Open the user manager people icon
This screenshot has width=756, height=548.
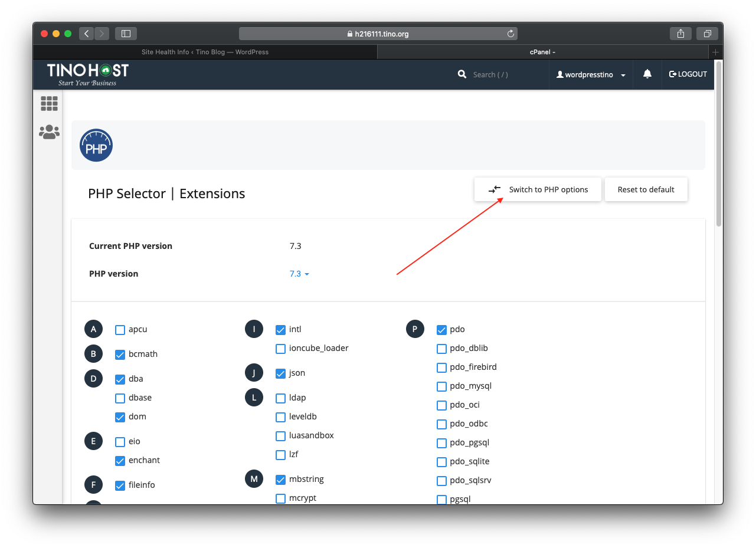pos(49,132)
